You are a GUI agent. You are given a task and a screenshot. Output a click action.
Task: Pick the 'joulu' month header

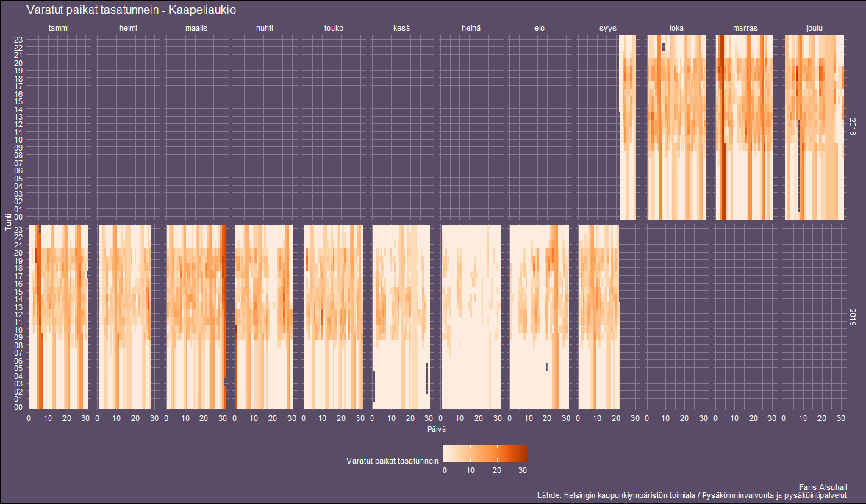pos(814,29)
